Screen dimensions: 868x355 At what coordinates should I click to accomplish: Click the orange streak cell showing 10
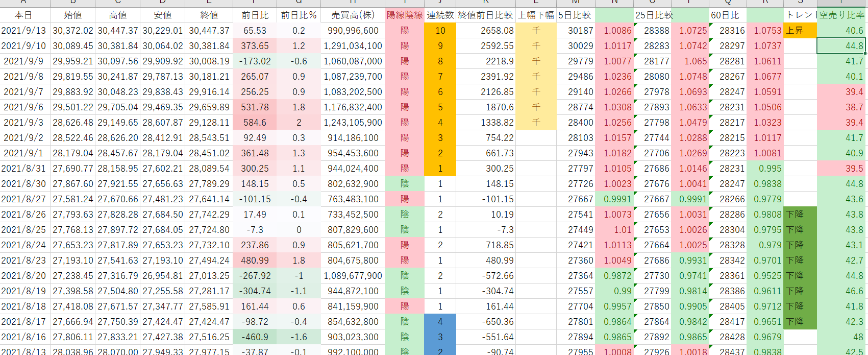(440, 31)
